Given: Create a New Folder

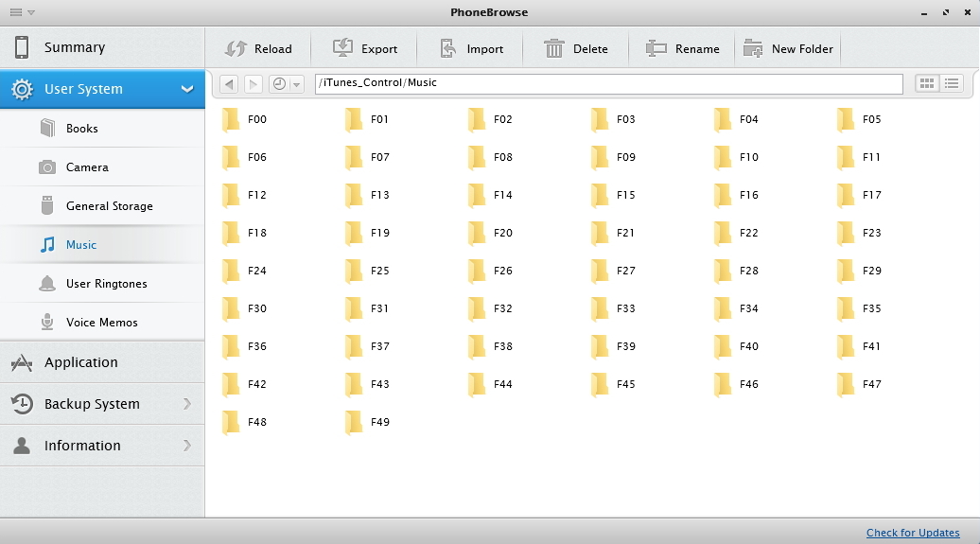Looking at the screenshot, I should pos(788,49).
